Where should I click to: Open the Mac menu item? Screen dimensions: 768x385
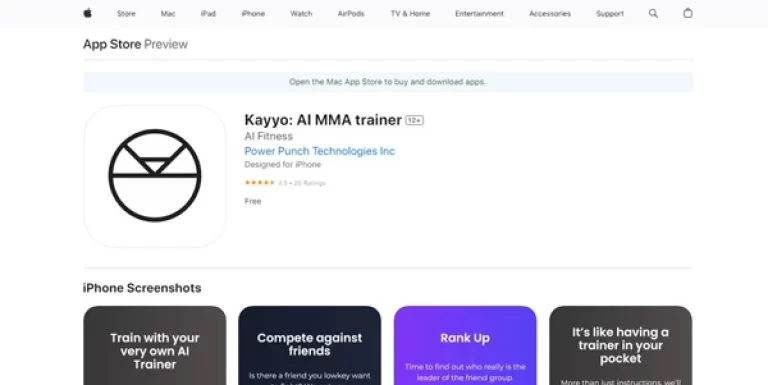(x=168, y=14)
